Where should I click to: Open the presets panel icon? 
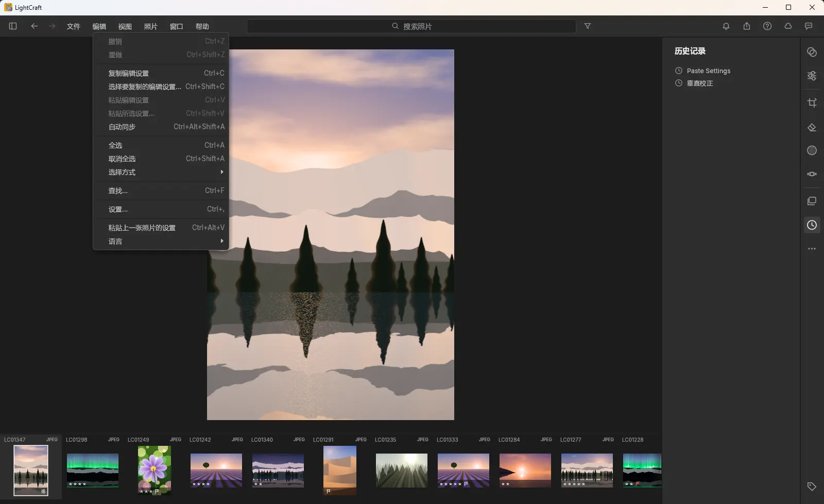click(x=812, y=52)
